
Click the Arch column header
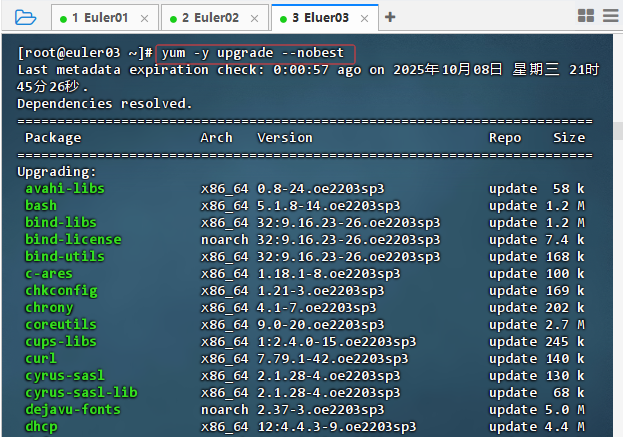point(217,138)
